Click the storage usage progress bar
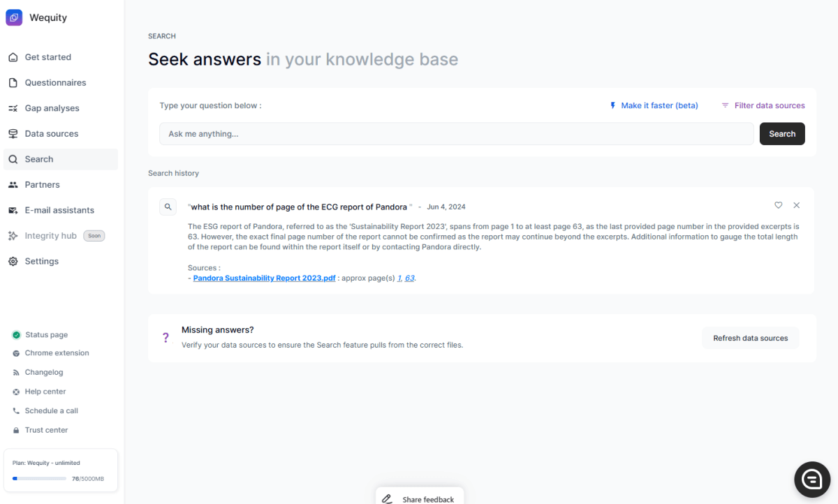The image size is (838, 504). click(39, 479)
